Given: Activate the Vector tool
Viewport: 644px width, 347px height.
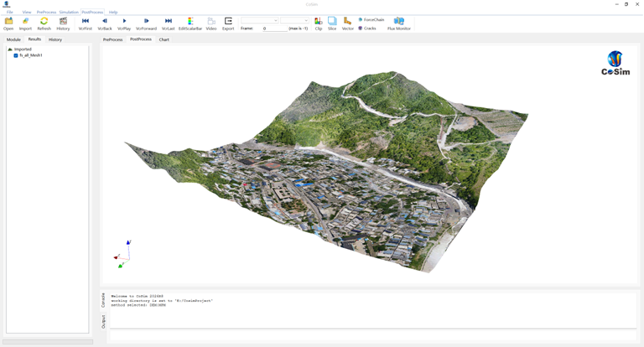Looking at the screenshot, I should (347, 21).
